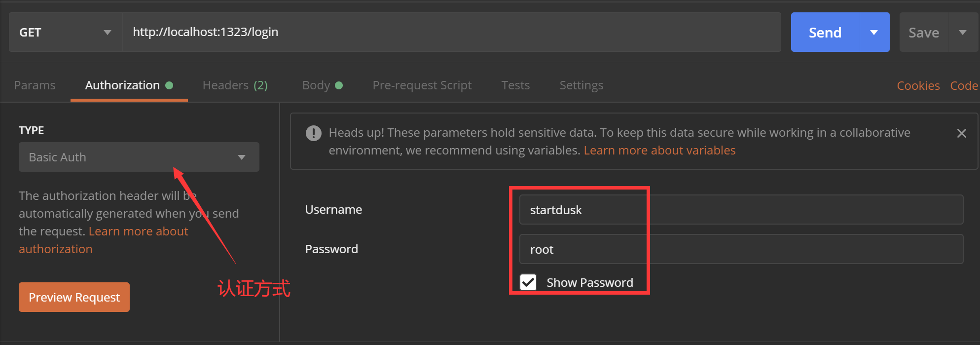This screenshot has height=345, width=980.
Task: Open the Cookies link
Action: 918,86
